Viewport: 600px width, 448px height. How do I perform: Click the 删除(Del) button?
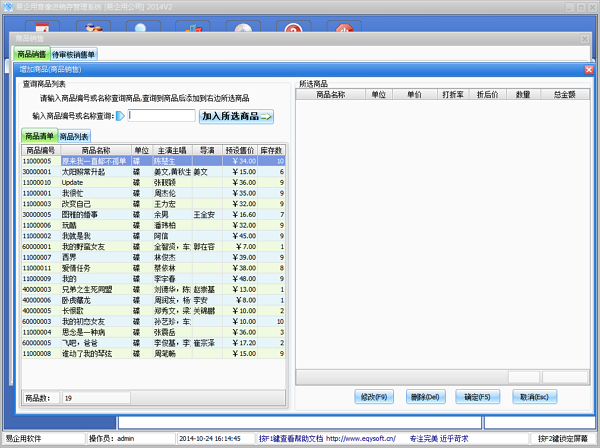(x=425, y=397)
